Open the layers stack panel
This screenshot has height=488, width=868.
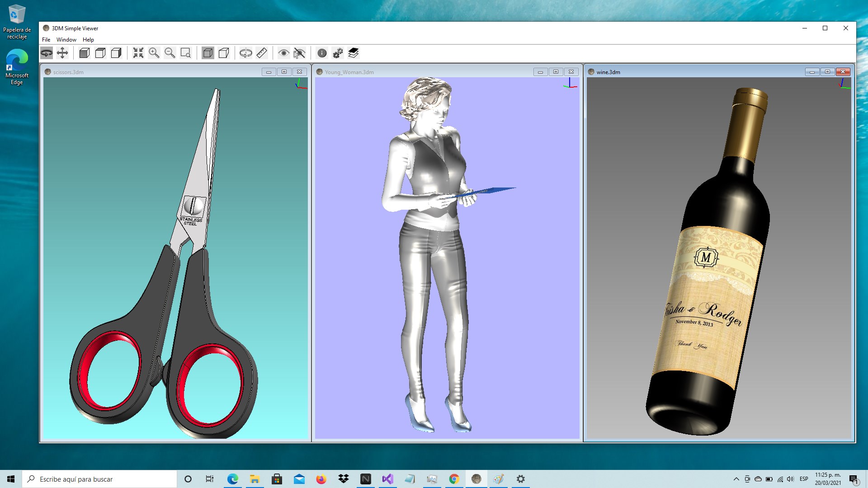point(354,53)
